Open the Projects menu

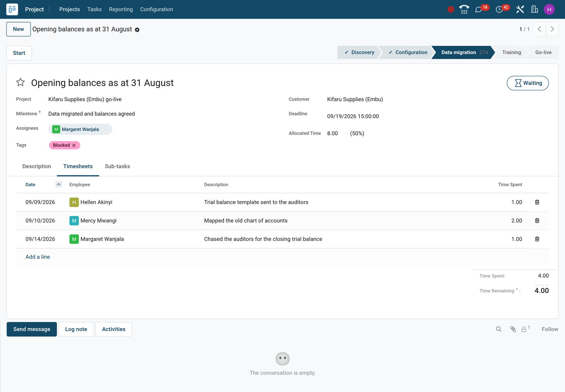[70, 10]
